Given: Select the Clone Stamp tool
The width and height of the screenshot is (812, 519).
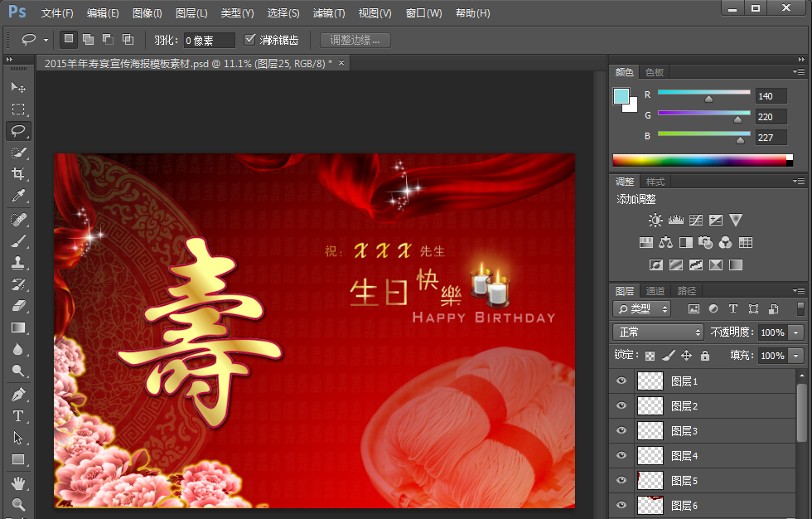Looking at the screenshot, I should point(18,263).
